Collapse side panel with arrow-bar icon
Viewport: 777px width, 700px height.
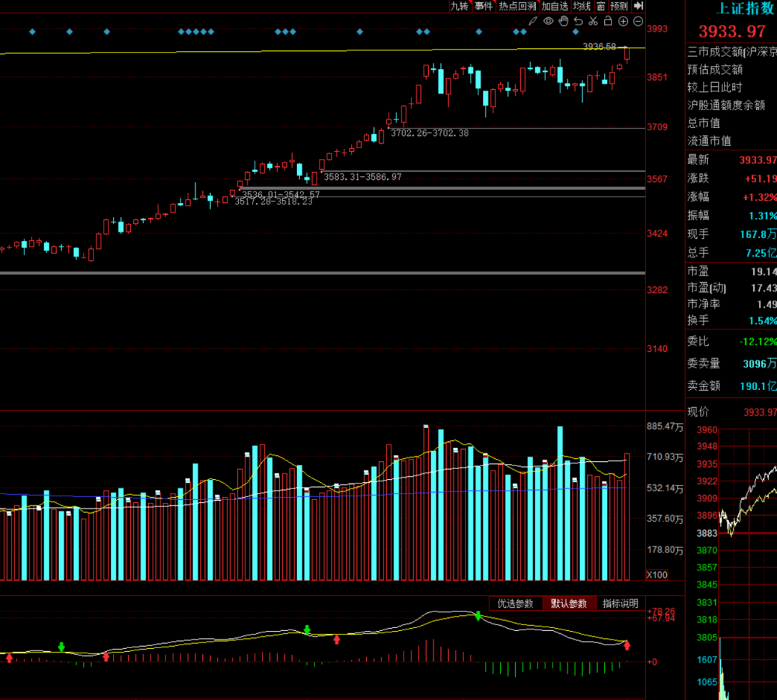(638, 6)
